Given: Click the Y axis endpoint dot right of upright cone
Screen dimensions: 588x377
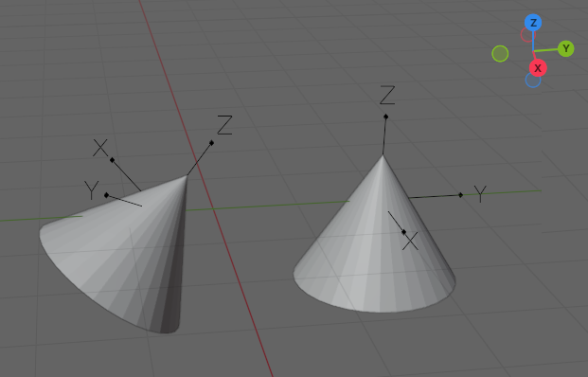Looking at the screenshot, I should 460,195.
